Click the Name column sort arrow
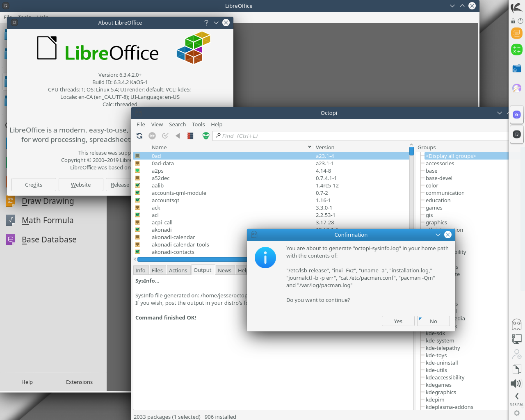 point(310,147)
